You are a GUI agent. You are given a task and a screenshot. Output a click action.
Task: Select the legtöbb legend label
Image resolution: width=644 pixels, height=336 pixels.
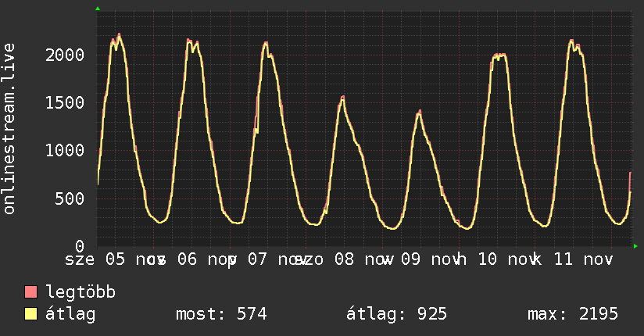click(x=80, y=292)
